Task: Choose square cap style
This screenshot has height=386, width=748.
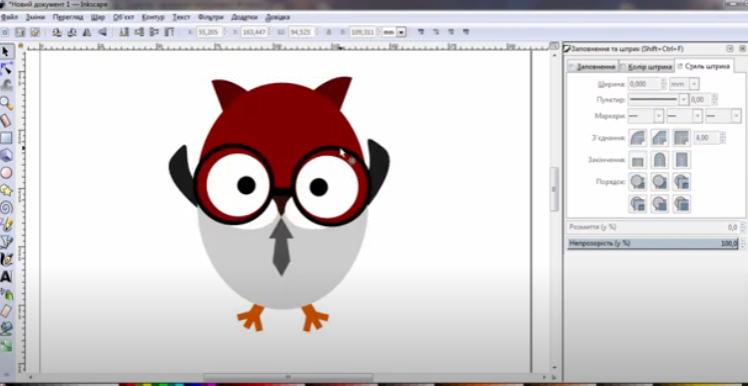Action: point(682,160)
